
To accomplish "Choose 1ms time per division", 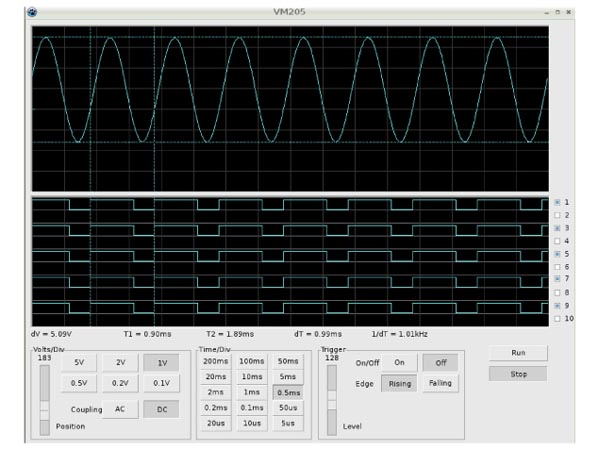I will 252,392.
